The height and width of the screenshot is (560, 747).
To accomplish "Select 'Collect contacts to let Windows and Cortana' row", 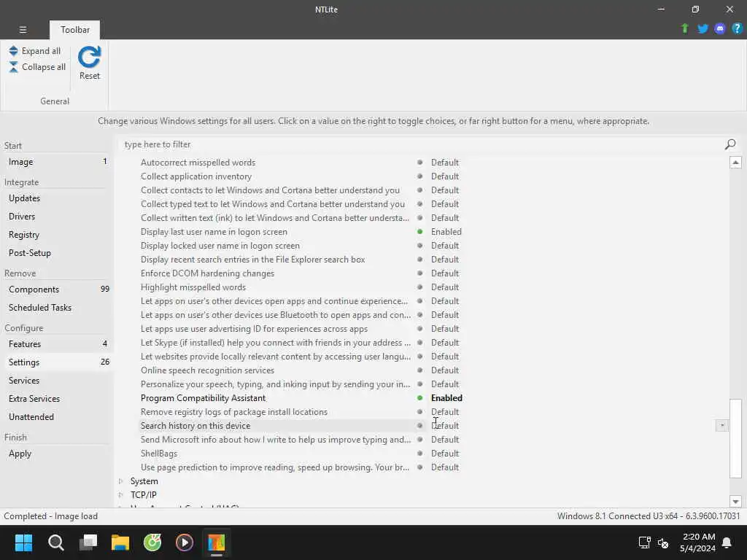I will (x=270, y=190).
